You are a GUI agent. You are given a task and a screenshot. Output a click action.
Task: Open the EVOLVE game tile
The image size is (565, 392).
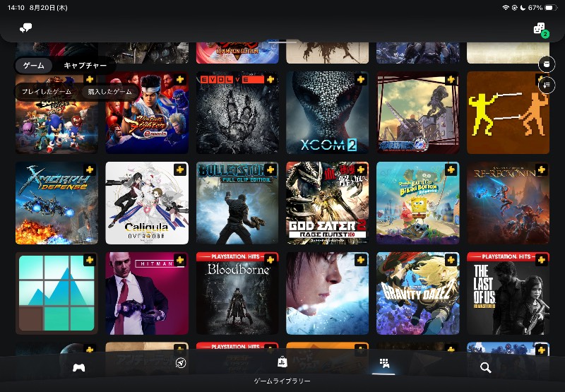[x=237, y=113]
